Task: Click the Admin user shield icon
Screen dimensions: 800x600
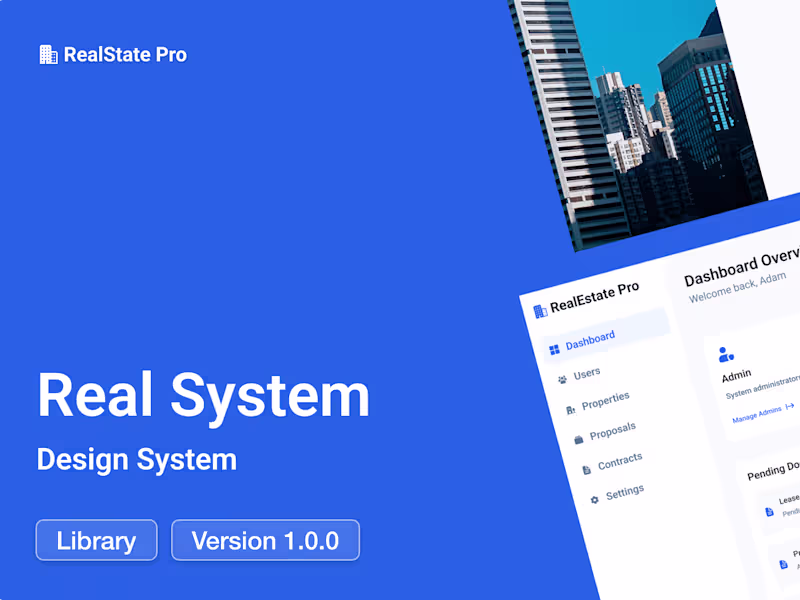Action: click(726, 354)
